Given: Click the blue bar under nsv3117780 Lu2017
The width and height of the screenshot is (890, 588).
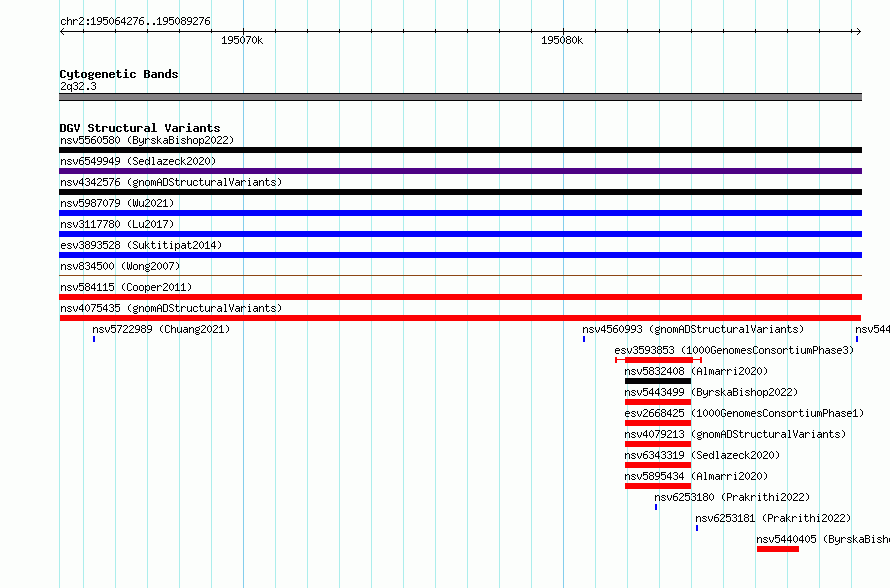Looking at the screenshot, I should tap(460, 234).
